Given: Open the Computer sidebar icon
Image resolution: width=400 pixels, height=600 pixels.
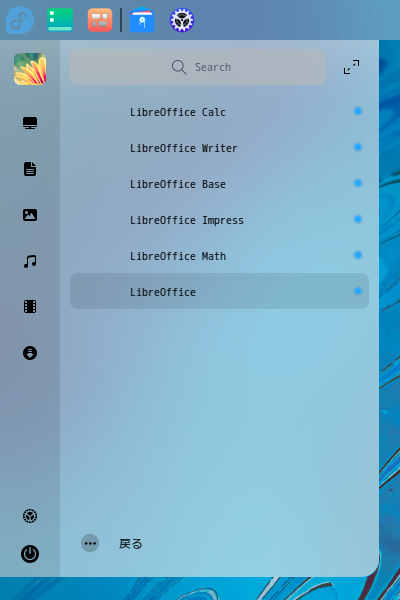Looking at the screenshot, I should coord(30,123).
